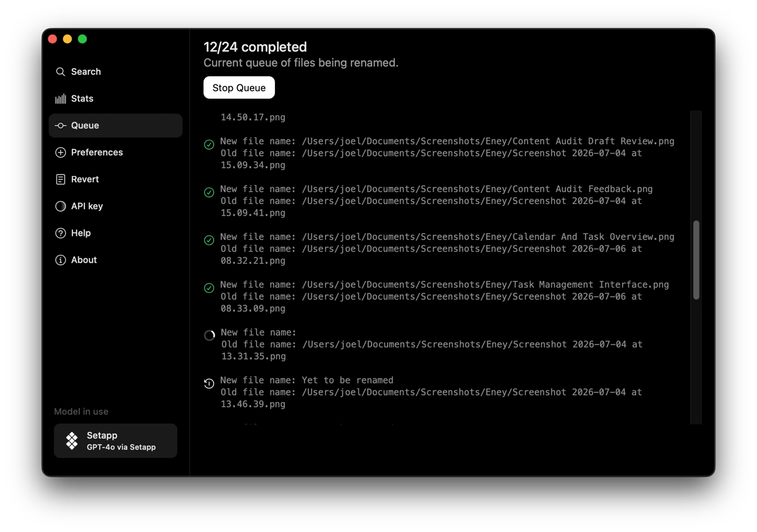This screenshot has width=757, height=532.
Task: Click the queue list scrollbar thumb
Action: tap(696, 260)
